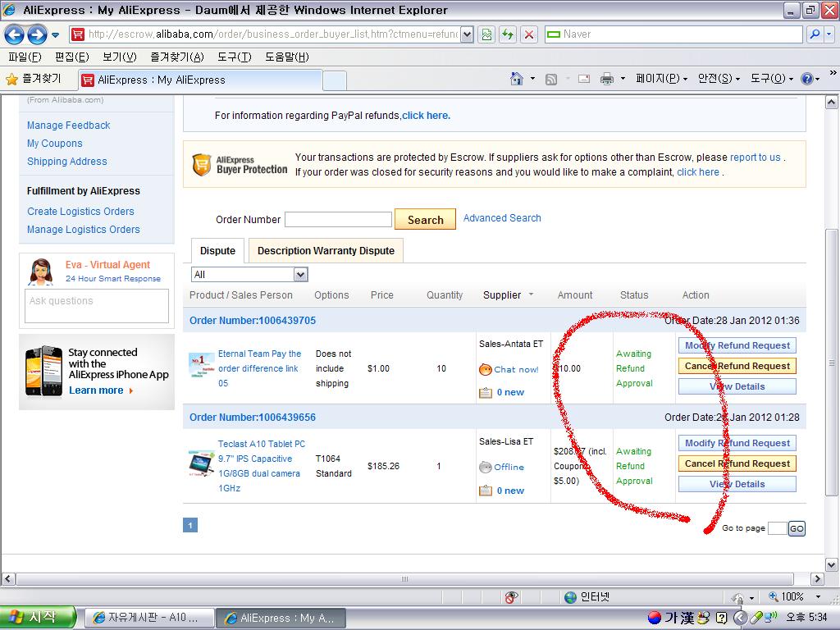840x630 pixels.
Task: Switch to the 자유게시판 - A10 taskbar window
Action: [149, 618]
